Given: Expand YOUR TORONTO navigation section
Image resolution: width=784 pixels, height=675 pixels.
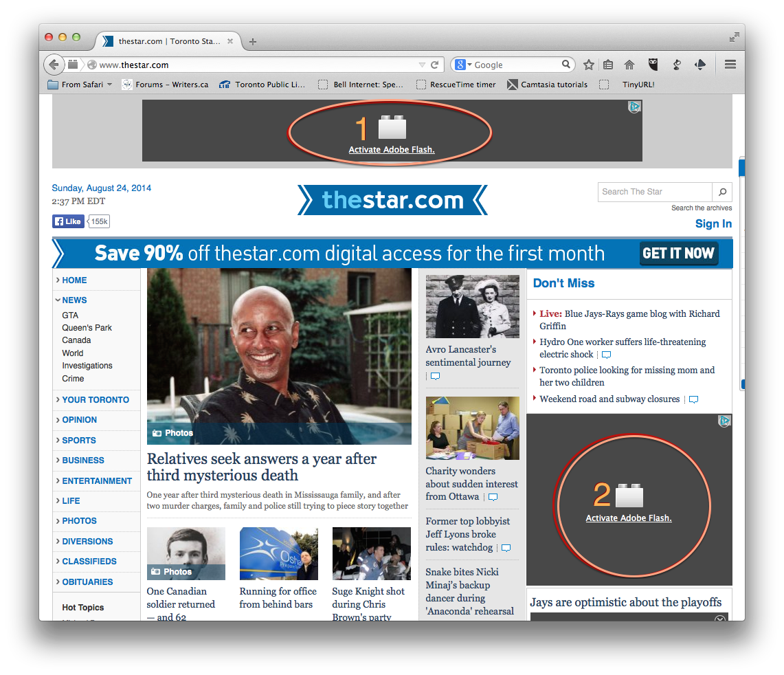Looking at the screenshot, I should 95,400.
